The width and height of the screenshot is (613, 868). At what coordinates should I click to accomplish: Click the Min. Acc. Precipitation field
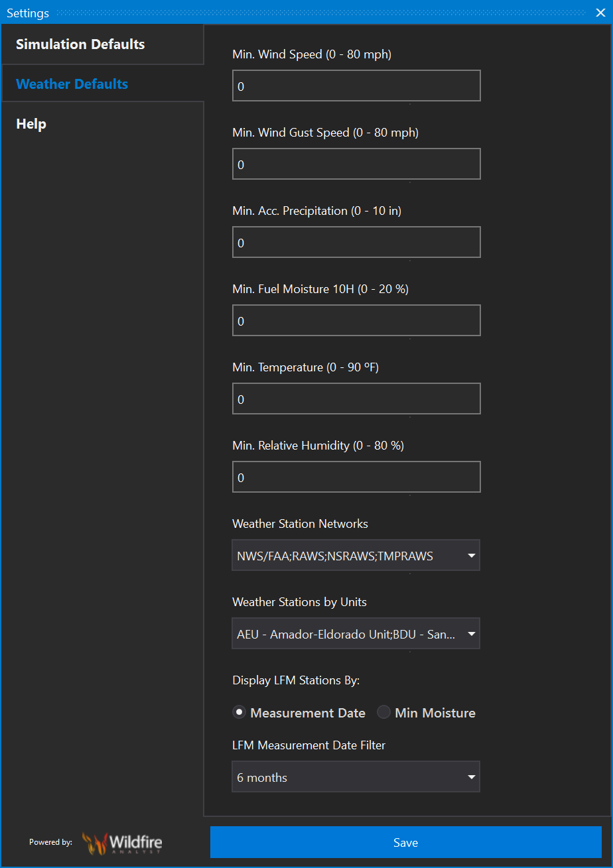click(356, 243)
